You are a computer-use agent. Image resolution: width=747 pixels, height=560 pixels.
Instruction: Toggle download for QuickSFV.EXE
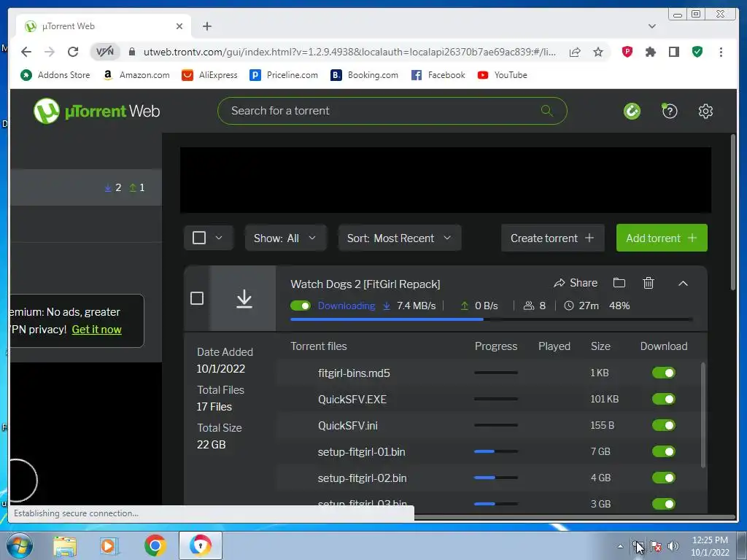(664, 399)
